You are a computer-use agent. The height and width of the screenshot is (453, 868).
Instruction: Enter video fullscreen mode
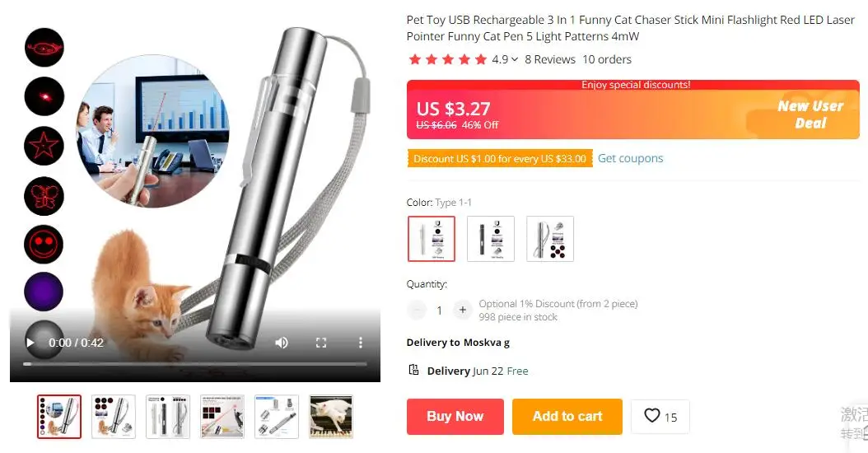click(x=321, y=343)
